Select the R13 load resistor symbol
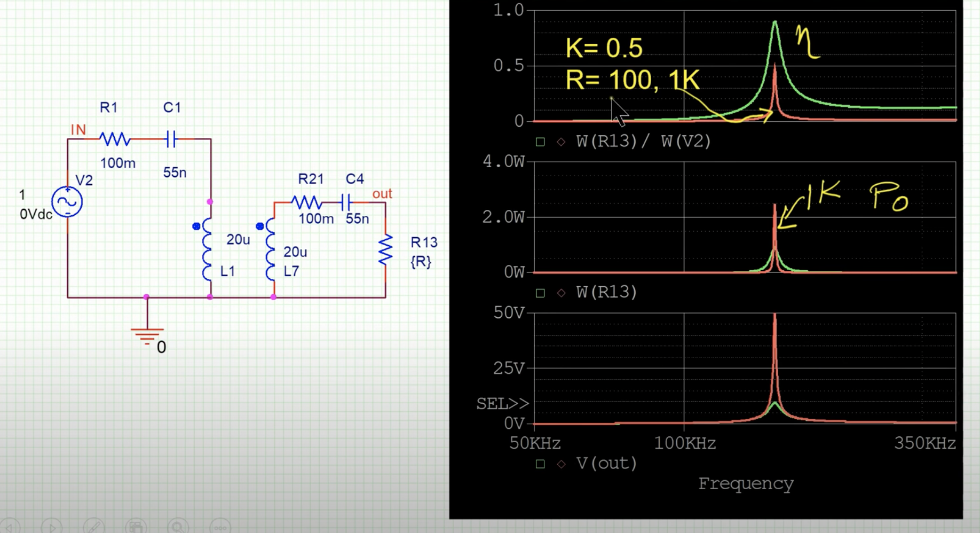The image size is (980, 533). click(385, 249)
